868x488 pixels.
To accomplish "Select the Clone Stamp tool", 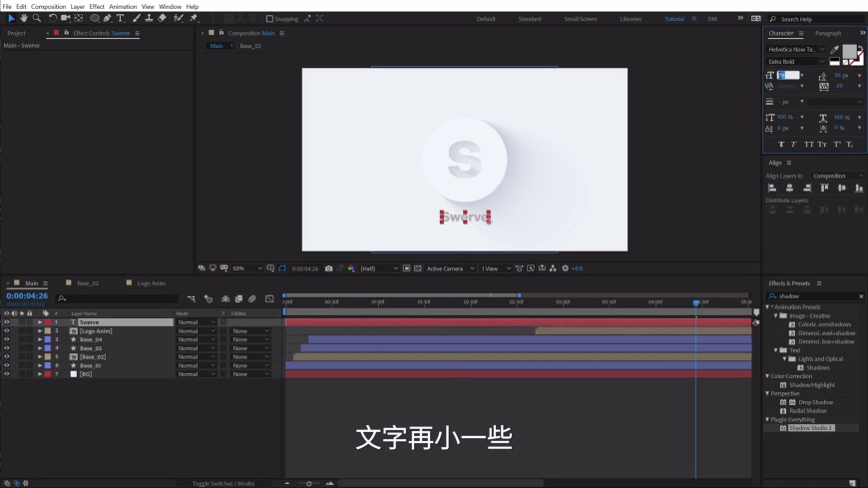I will tap(149, 18).
